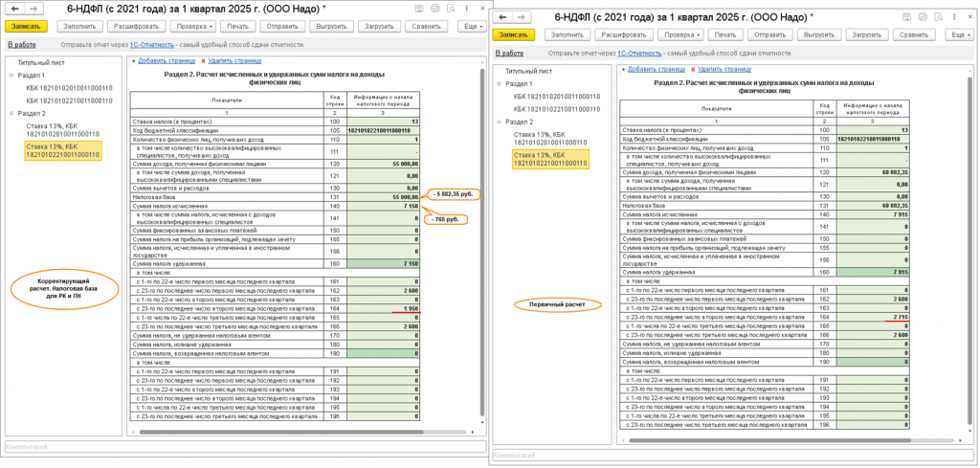Click Отправить in the right window
Viewport: 980px width, 468px height.
click(769, 35)
